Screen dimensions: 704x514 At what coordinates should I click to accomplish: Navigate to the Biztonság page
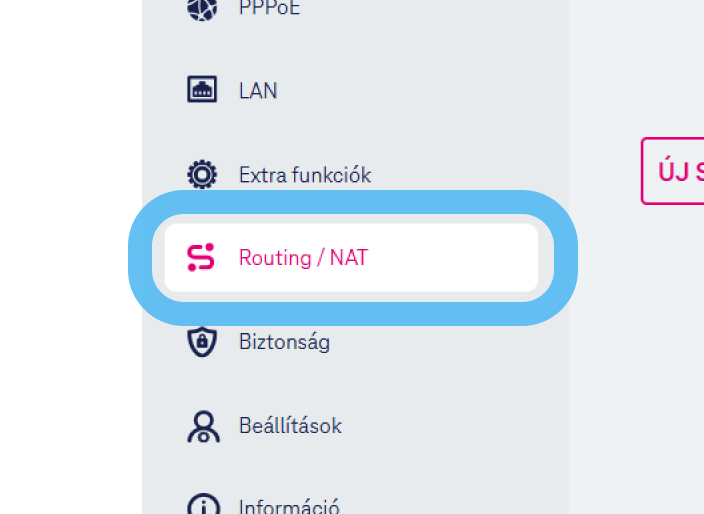[284, 342]
